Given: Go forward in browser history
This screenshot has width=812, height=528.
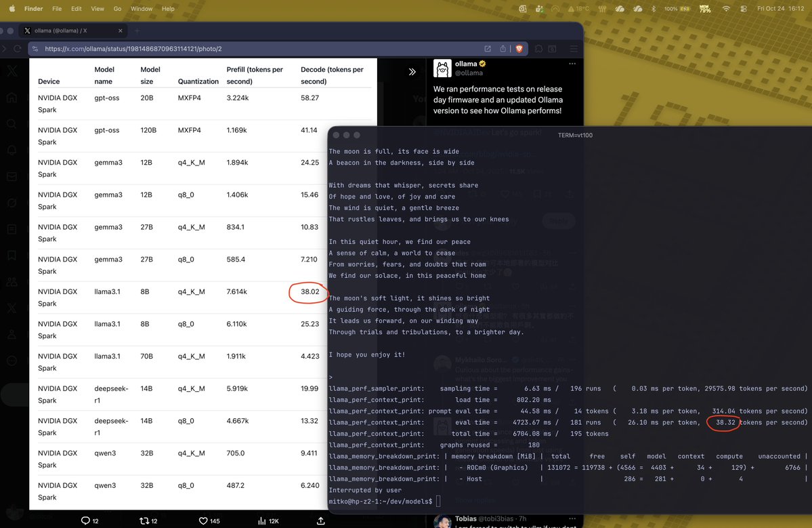Looking at the screenshot, I should pos(3,49).
